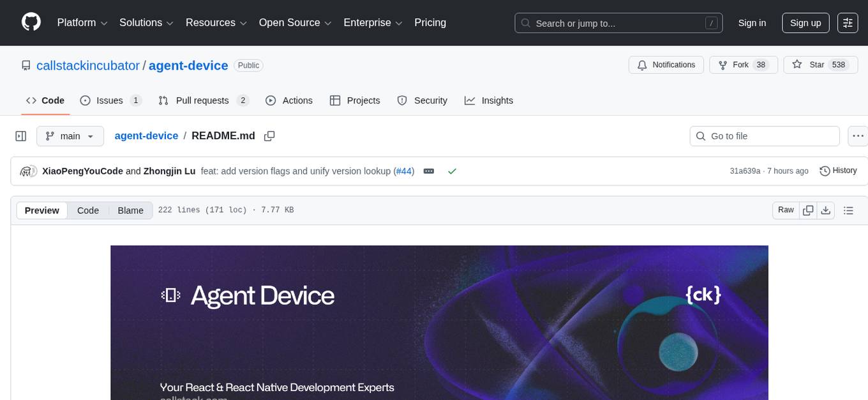
Task: Focus the Go to file field
Action: pyautogui.click(x=772, y=136)
